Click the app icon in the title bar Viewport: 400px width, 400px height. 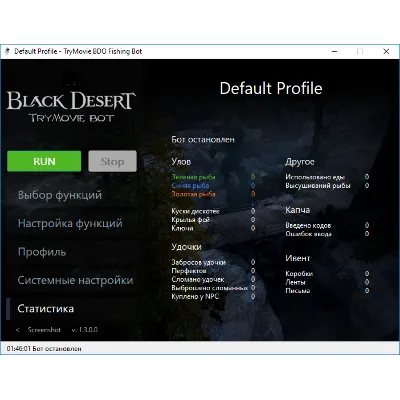point(7,51)
